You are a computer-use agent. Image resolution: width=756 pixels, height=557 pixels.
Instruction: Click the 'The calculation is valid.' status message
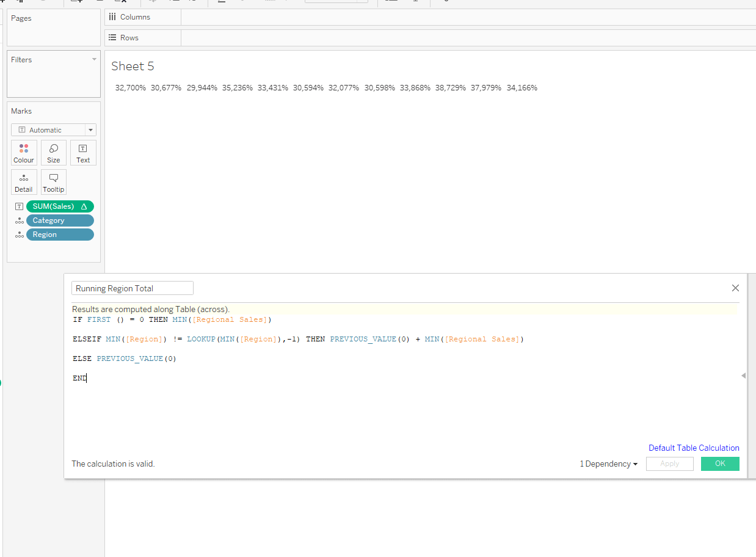pyautogui.click(x=113, y=464)
